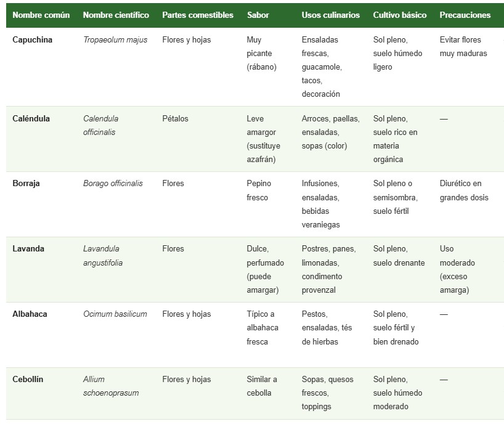Image resolution: width=504 pixels, height=424 pixels.
Task: Select the Lavandula angustifolia cell
Action: point(103,255)
